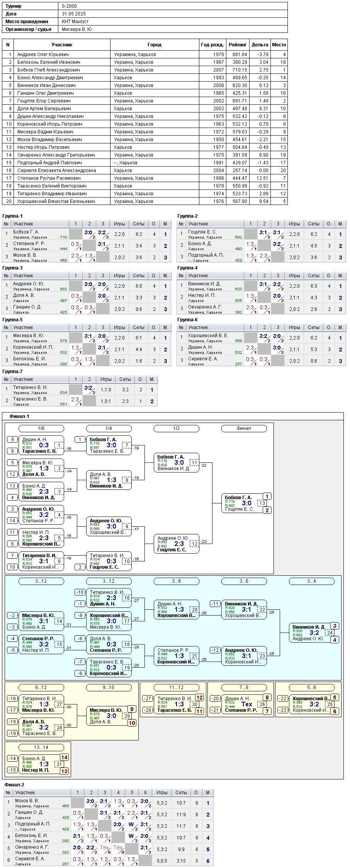Screen dimensions: 350x868
Task: Click the Рейтинг column header
Action: pyautogui.click(x=238, y=45)
